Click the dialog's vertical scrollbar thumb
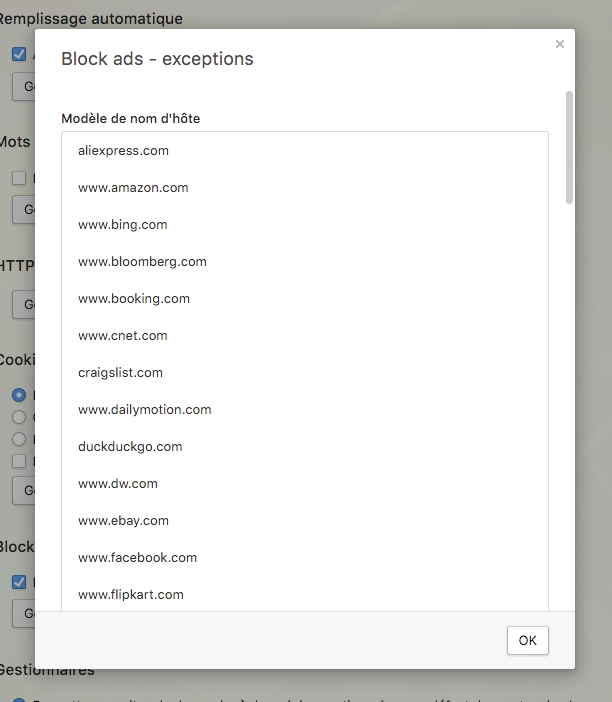 coord(569,147)
